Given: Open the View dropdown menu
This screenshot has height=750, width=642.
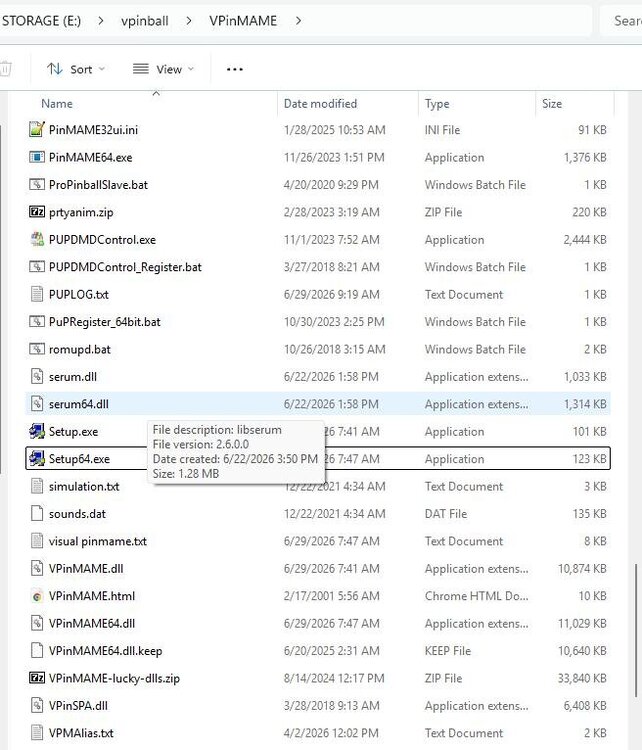Looking at the screenshot, I should pyautogui.click(x=164, y=69).
